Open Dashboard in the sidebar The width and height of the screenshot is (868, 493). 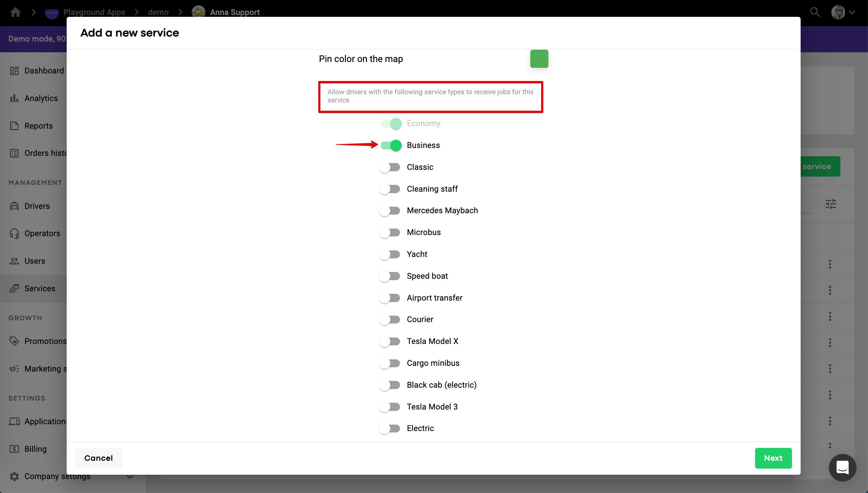(x=44, y=71)
